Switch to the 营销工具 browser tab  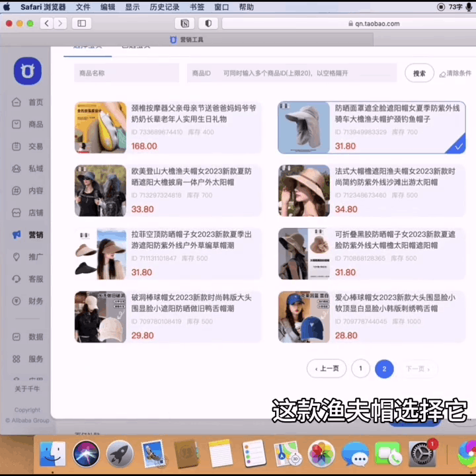coord(186,40)
